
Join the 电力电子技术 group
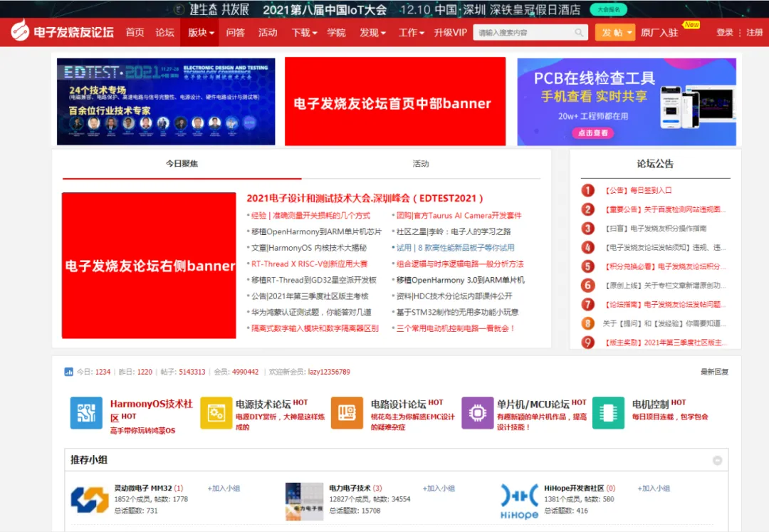pyautogui.click(x=439, y=489)
